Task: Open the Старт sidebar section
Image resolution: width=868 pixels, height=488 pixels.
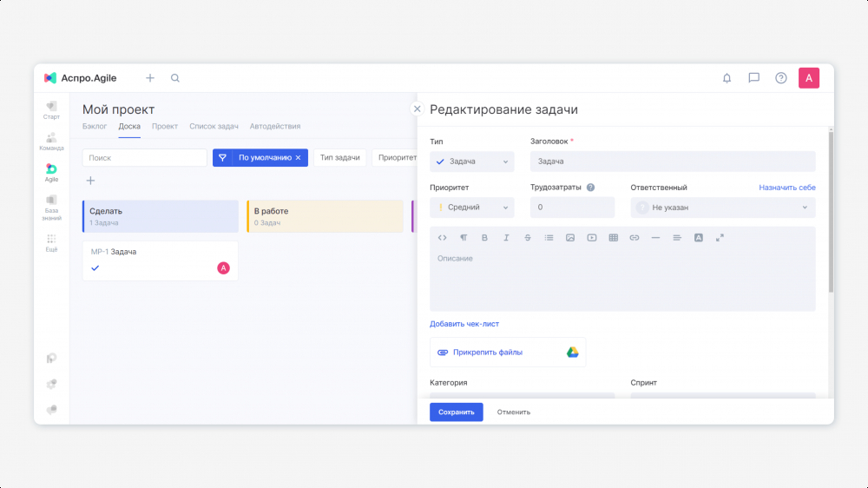Action: pos(51,110)
